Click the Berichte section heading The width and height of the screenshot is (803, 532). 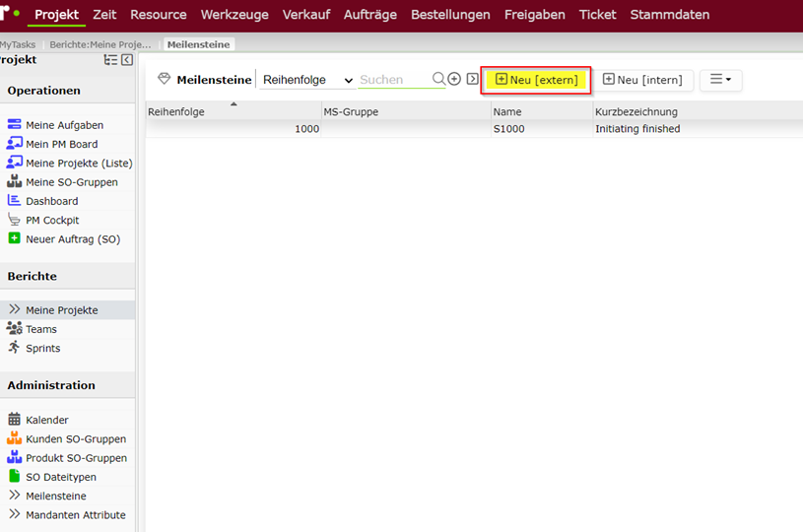(x=33, y=277)
